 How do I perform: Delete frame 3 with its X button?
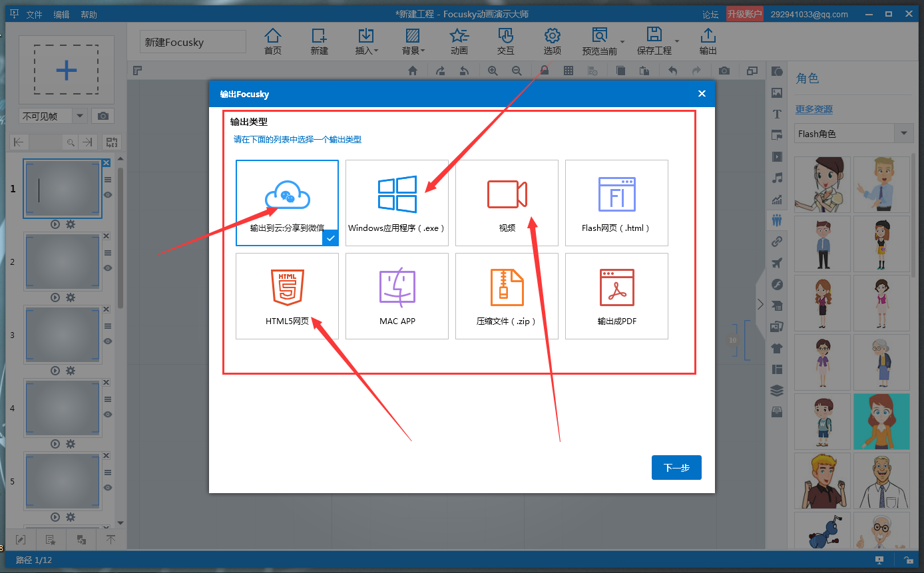106,309
